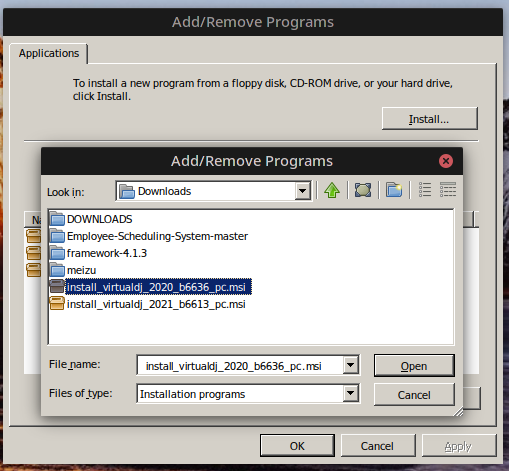Click the Open button

coord(414,366)
